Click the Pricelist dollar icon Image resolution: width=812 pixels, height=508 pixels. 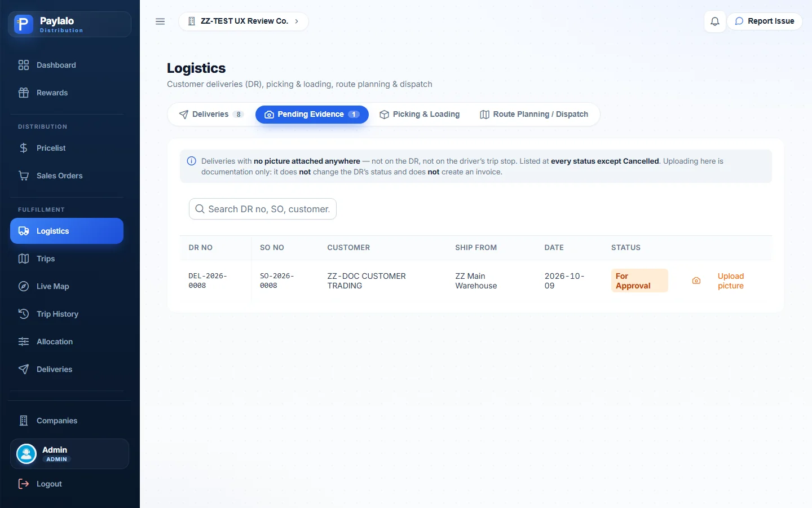tap(24, 148)
